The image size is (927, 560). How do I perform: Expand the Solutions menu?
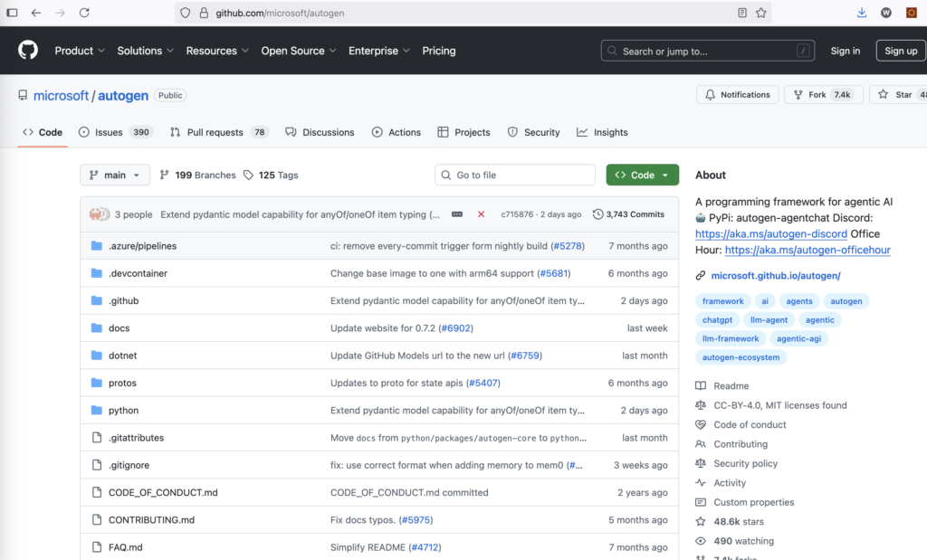146,51
